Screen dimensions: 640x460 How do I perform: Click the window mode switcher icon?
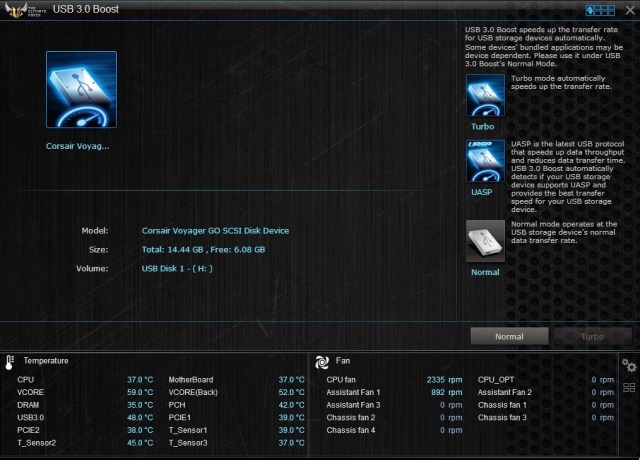[x=600, y=10]
